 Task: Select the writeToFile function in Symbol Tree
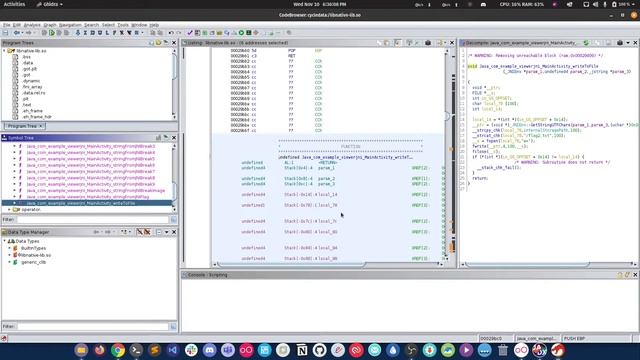click(x=80, y=203)
